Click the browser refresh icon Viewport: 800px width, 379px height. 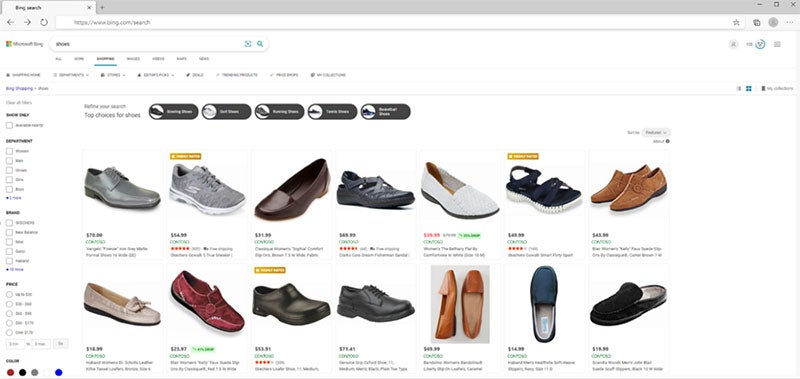[x=44, y=22]
